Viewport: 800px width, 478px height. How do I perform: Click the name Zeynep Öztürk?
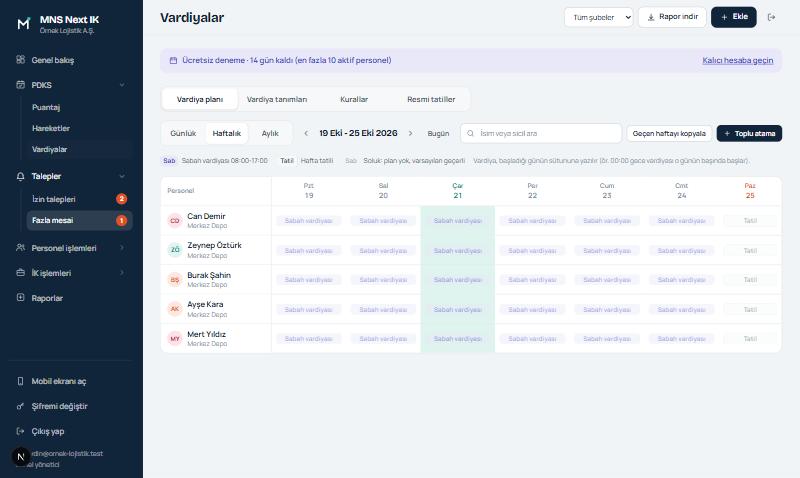tap(214, 245)
